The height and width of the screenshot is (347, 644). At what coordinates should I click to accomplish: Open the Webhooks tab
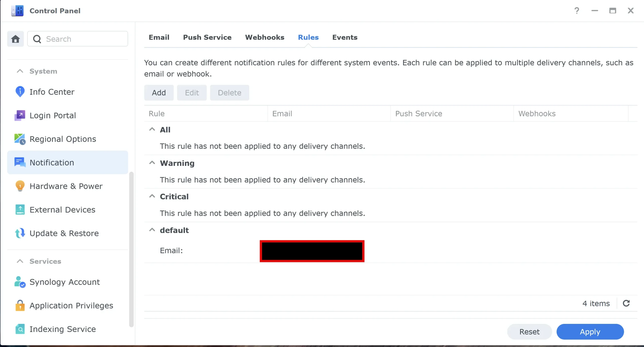(x=265, y=37)
